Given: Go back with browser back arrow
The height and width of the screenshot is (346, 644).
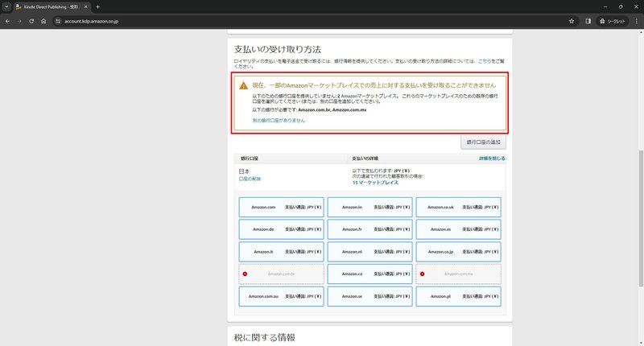Looking at the screenshot, I should tap(7, 21).
